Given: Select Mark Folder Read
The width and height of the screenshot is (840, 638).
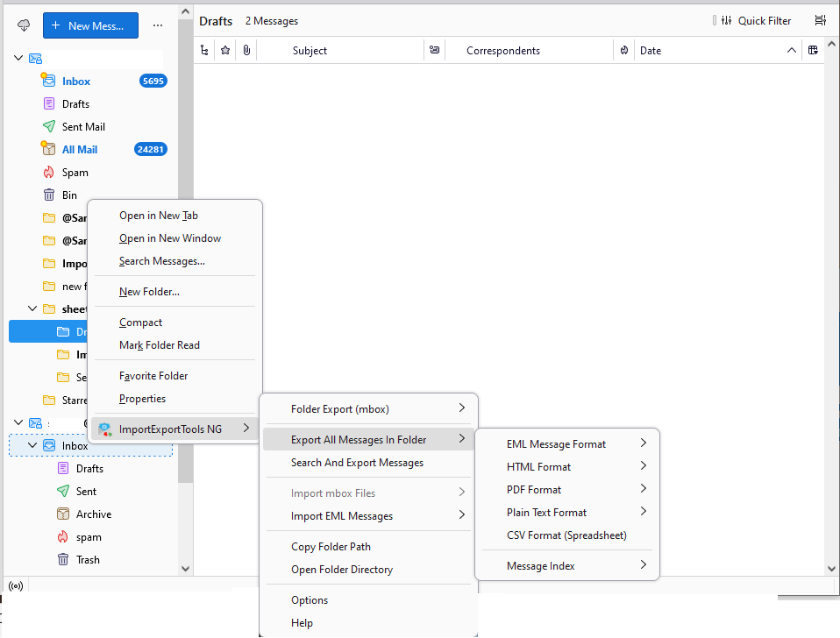Looking at the screenshot, I should point(175,345).
